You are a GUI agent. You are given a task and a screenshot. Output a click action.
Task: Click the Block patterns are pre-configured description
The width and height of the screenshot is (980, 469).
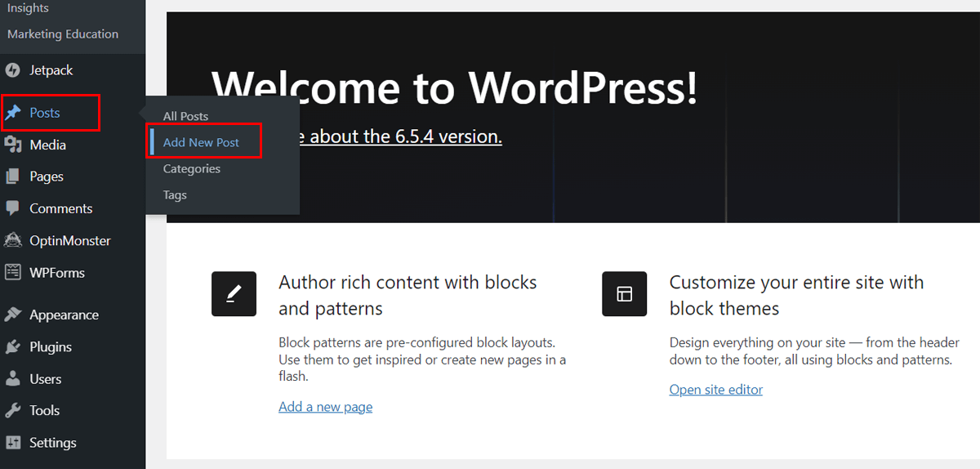[x=422, y=360]
